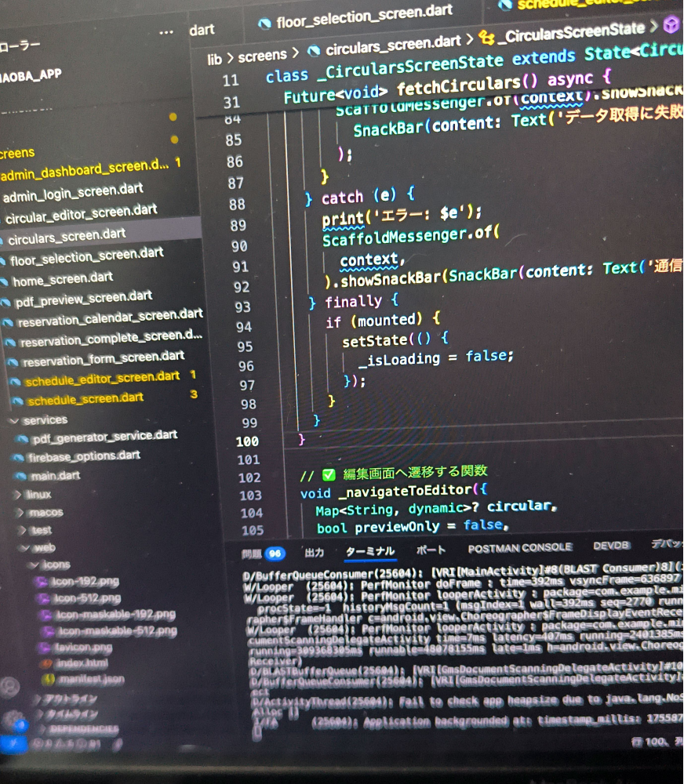The image size is (684, 784).
Task: Select the screens breadcrumb segment
Action: [262, 55]
